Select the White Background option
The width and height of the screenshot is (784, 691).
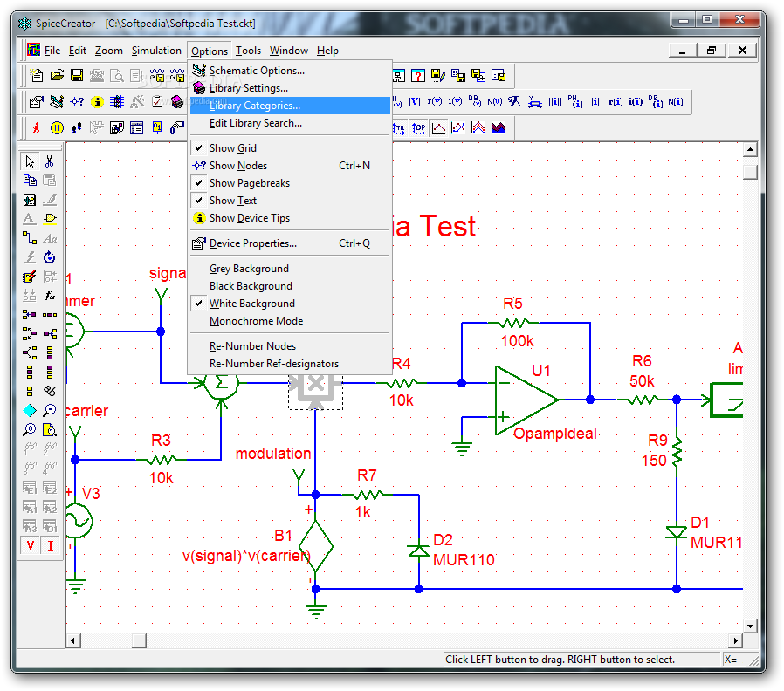point(290,304)
